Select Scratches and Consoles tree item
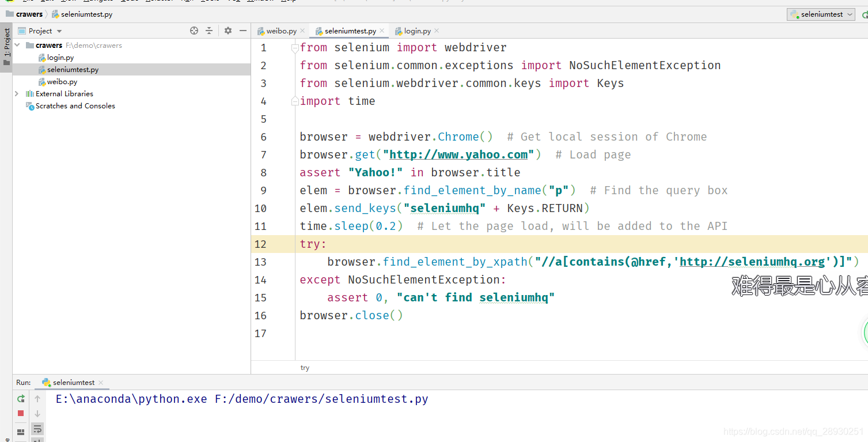The image size is (868, 442). (x=75, y=105)
